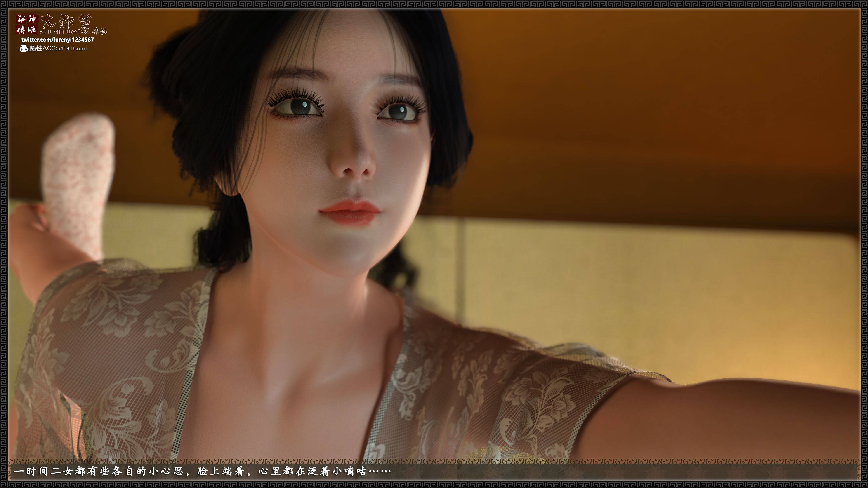Viewport: 868px width, 488px height.
Task: Click the subtitle caption text at the bottom
Action: 202,471
